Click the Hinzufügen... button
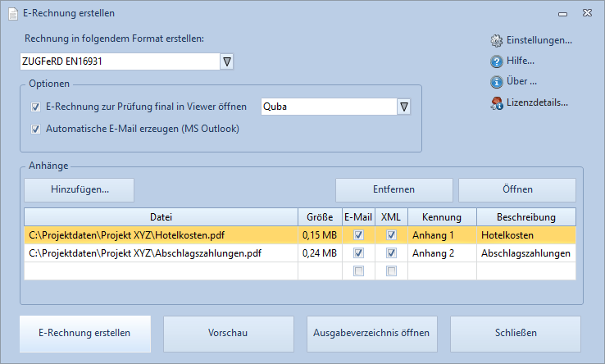 pos(79,190)
